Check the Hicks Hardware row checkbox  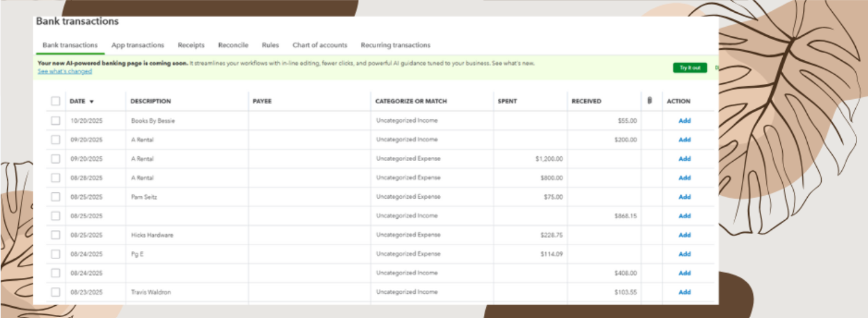coord(55,235)
